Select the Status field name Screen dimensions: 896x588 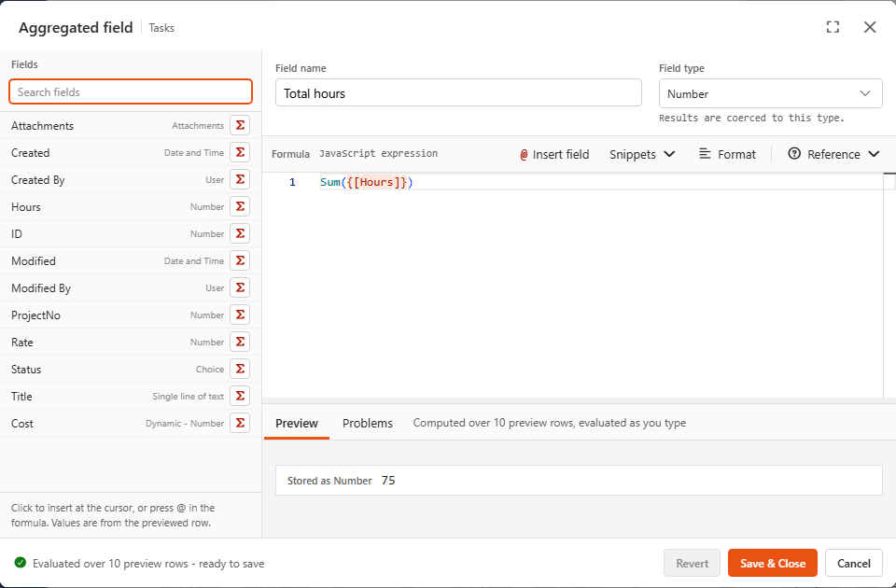(x=26, y=370)
